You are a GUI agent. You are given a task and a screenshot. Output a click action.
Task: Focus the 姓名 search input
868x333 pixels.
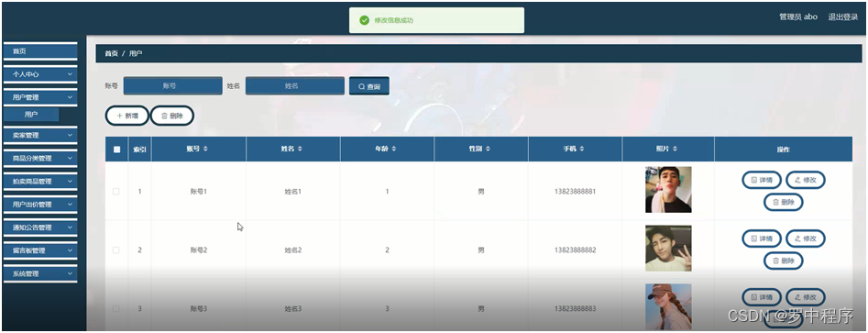[x=294, y=86]
